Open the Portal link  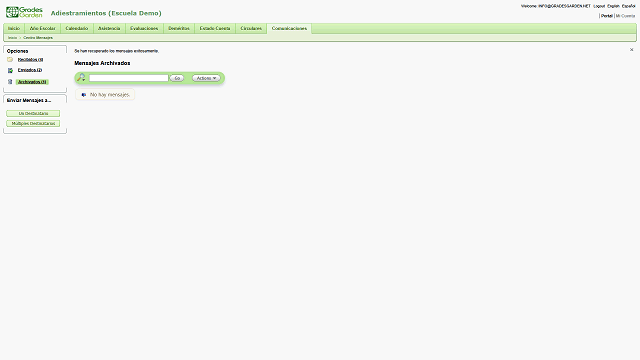[x=607, y=16]
